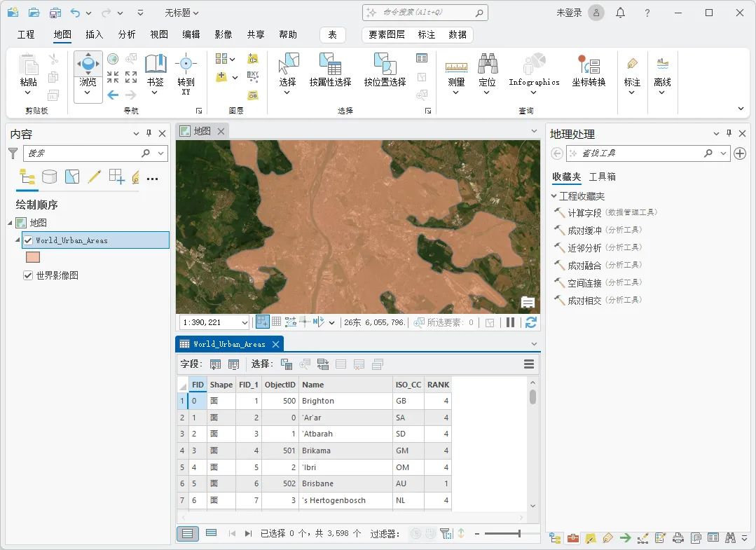Open the 计算字段 favorite tool
The width and height of the screenshot is (756, 550).
584,212
